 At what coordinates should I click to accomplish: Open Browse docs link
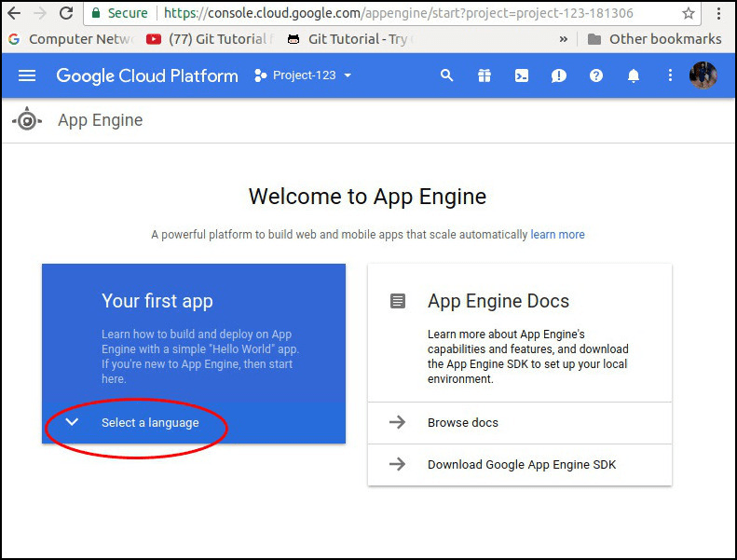tap(520, 423)
